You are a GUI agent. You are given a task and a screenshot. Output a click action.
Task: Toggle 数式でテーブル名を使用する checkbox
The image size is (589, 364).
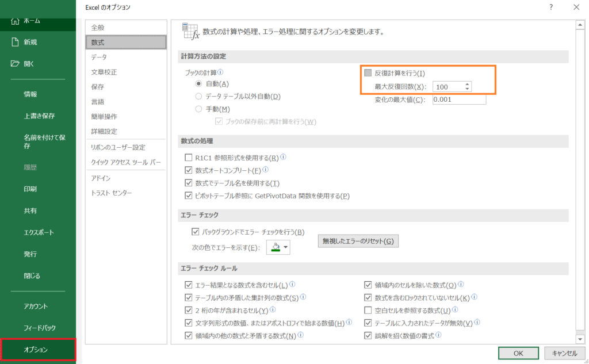point(189,183)
